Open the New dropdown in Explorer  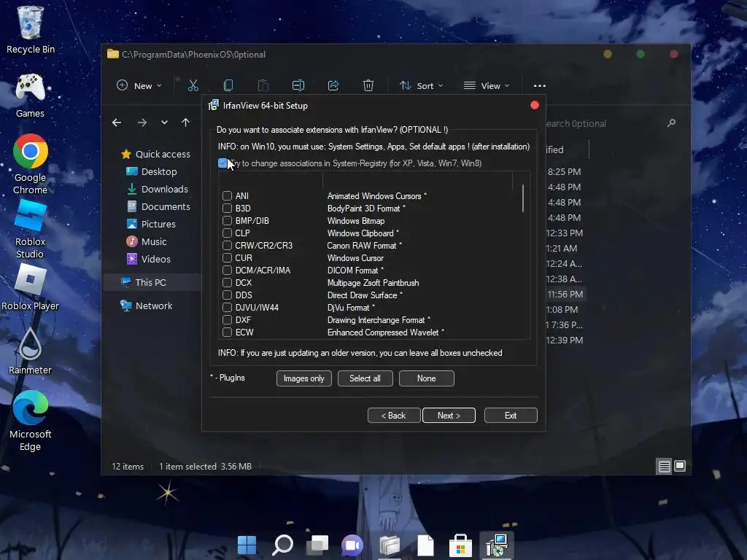coord(139,86)
